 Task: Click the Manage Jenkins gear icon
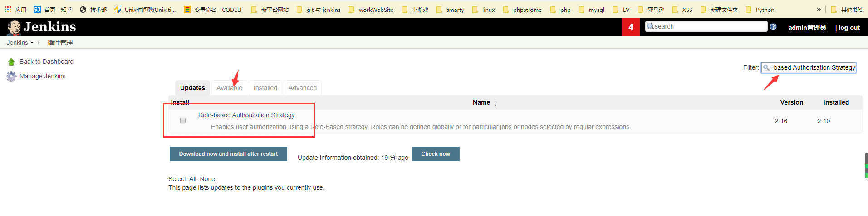pos(11,76)
